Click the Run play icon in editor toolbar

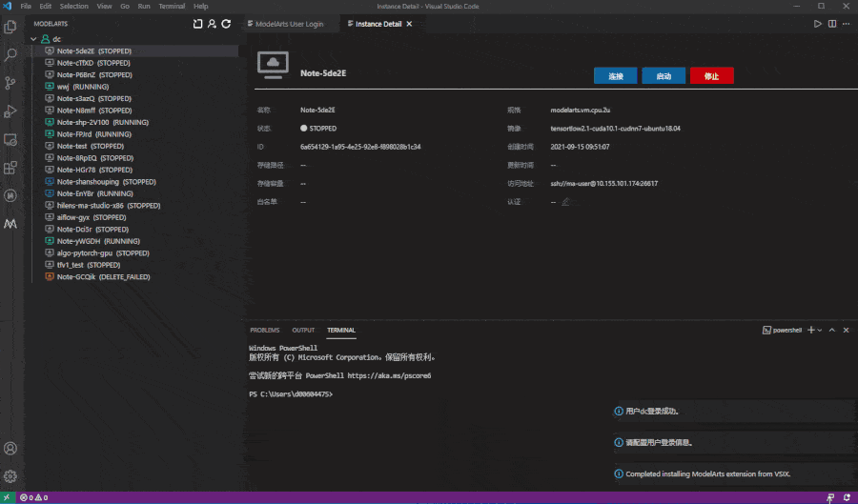point(818,24)
